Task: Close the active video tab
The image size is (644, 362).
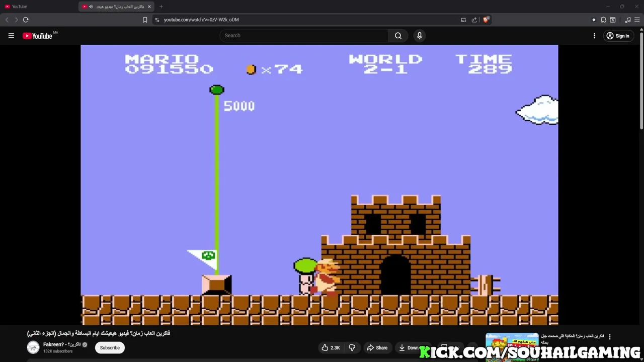Action: [149, 7]
